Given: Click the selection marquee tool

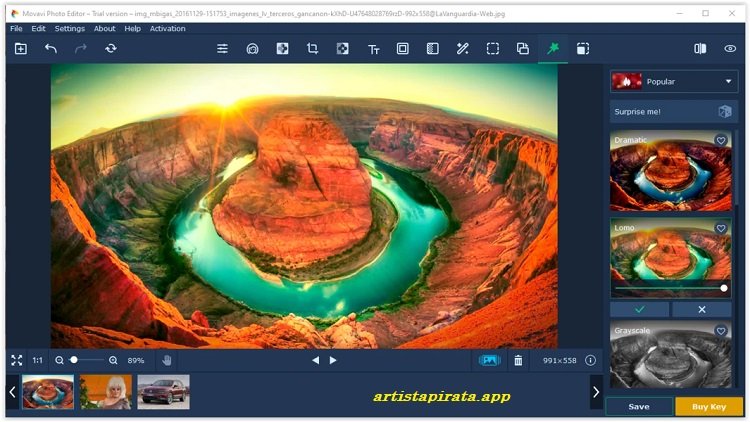Looking at the screenshot, I should click(492, 48).
